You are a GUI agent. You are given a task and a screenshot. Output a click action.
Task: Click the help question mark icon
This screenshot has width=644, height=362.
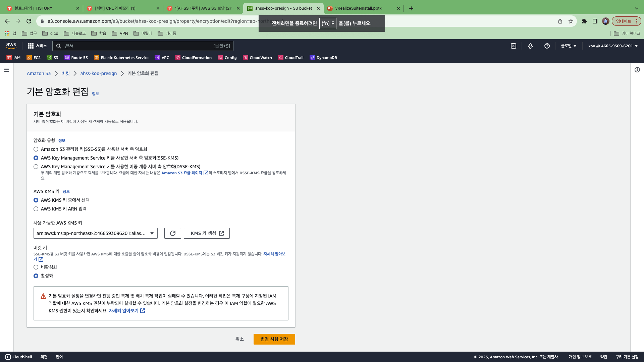click(547, 46)
